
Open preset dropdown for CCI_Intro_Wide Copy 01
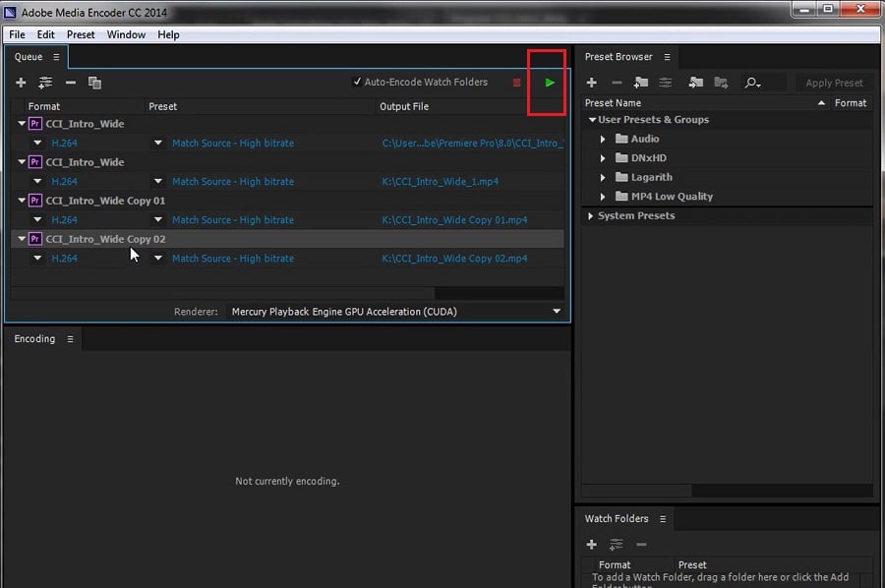tap(158, 219)
